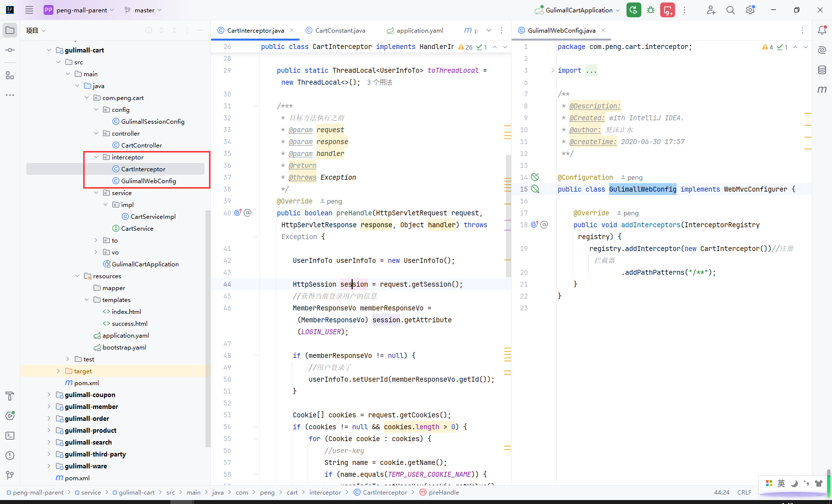Show hidden editor tabs chevron

click(489, 30)
